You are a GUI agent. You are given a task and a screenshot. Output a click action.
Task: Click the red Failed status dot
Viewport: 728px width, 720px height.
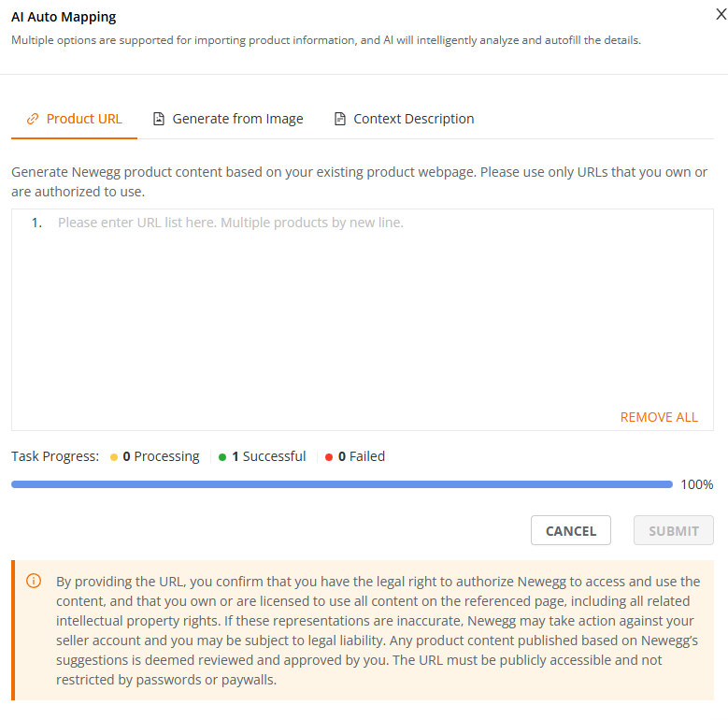[x=329, y=457]
